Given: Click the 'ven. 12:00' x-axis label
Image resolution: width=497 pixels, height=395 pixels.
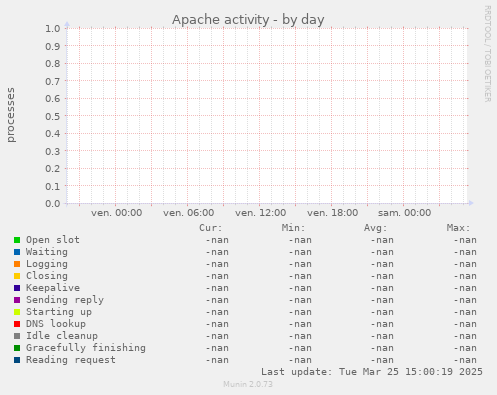Looking at the screenshot, I should coord(260,213).
